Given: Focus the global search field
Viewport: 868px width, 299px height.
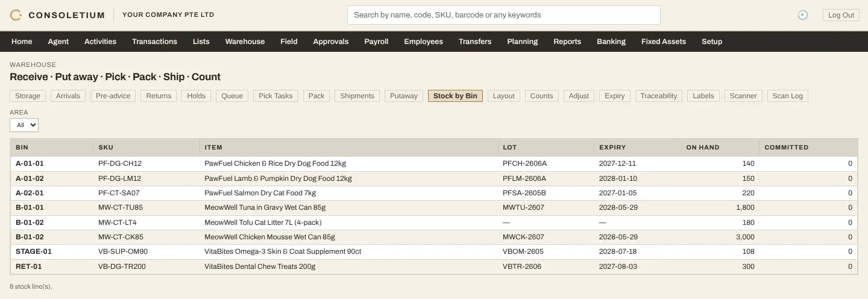Looking at the screenshot, I should 504,15.
